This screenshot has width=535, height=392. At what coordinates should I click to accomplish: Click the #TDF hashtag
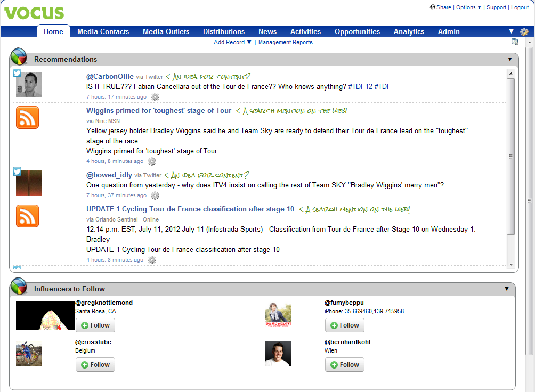(x=383, y=87)
